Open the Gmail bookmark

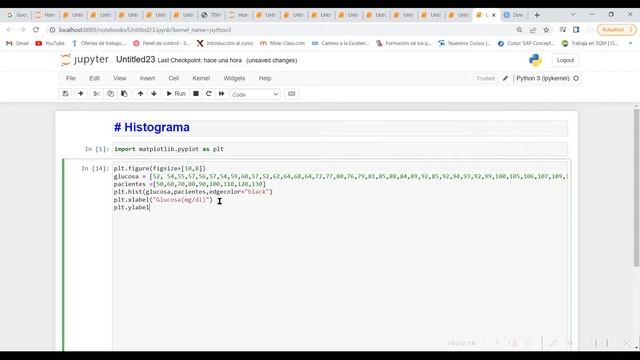point(18,43)
